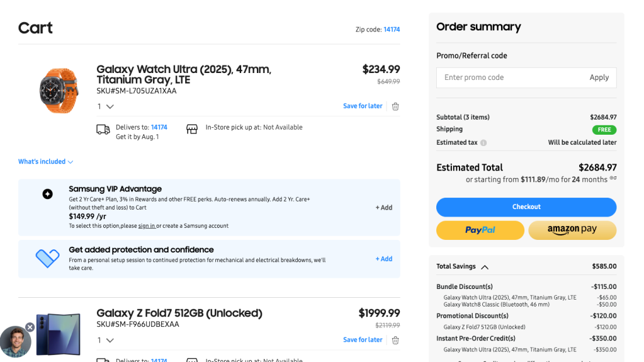Click the in-store pickup shop icon
This screenshot has width=644, height=362.
pyautogui.click(x=192, y=129)
